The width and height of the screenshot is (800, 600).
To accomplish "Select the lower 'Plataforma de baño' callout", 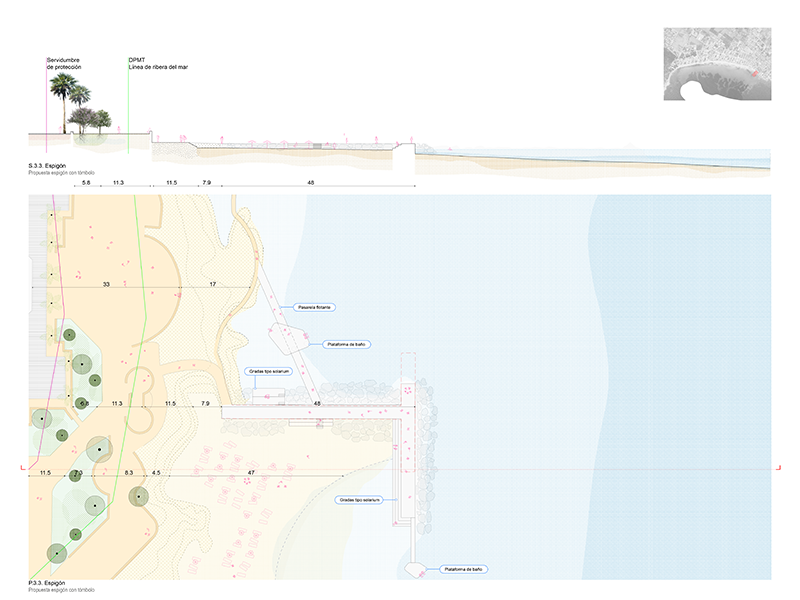I will (462, 569).
